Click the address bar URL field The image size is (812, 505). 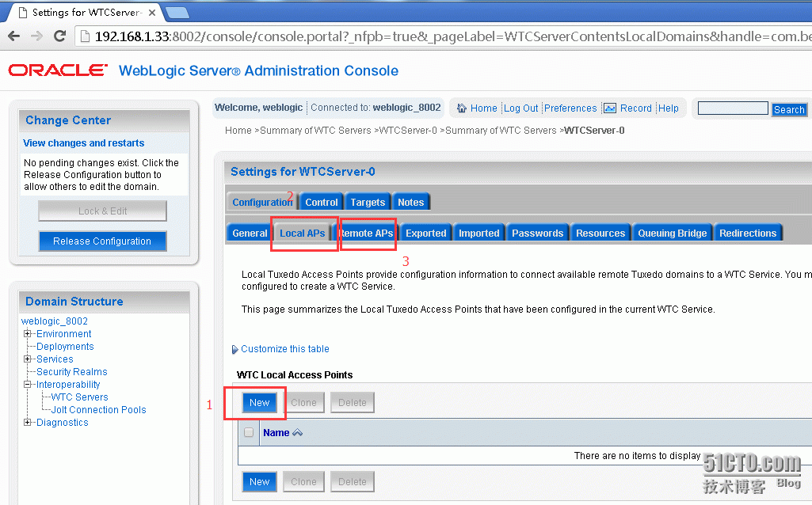point(445,36)
